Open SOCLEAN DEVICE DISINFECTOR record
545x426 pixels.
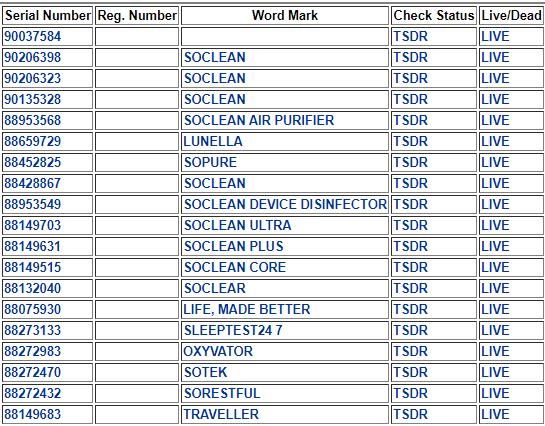(285, 204)
